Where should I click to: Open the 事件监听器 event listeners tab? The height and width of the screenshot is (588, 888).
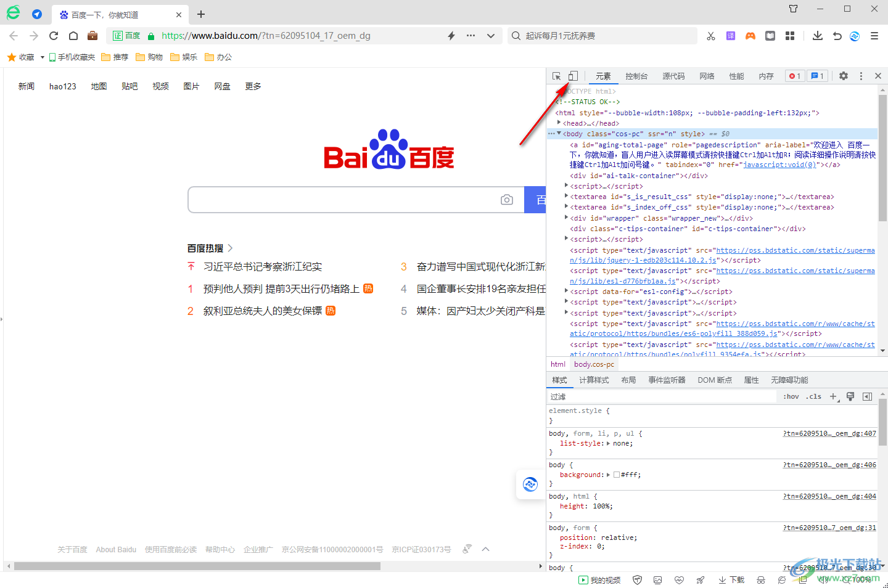[667, 380]
